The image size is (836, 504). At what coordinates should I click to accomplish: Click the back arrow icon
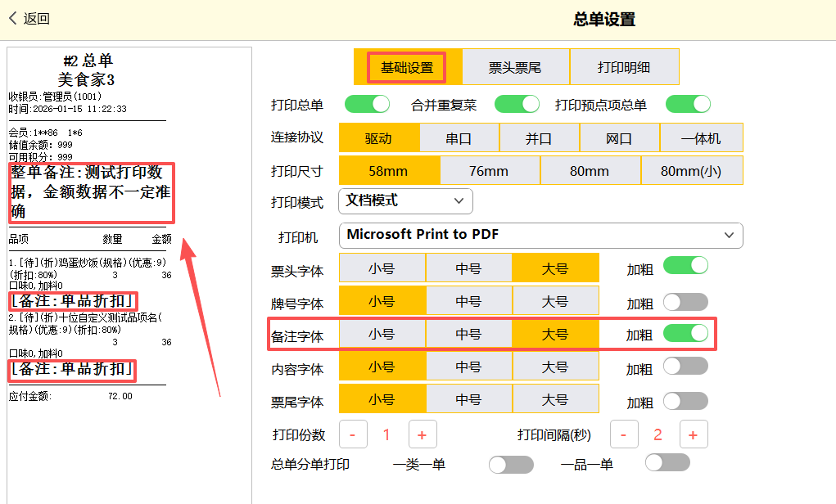coord(12,18)
